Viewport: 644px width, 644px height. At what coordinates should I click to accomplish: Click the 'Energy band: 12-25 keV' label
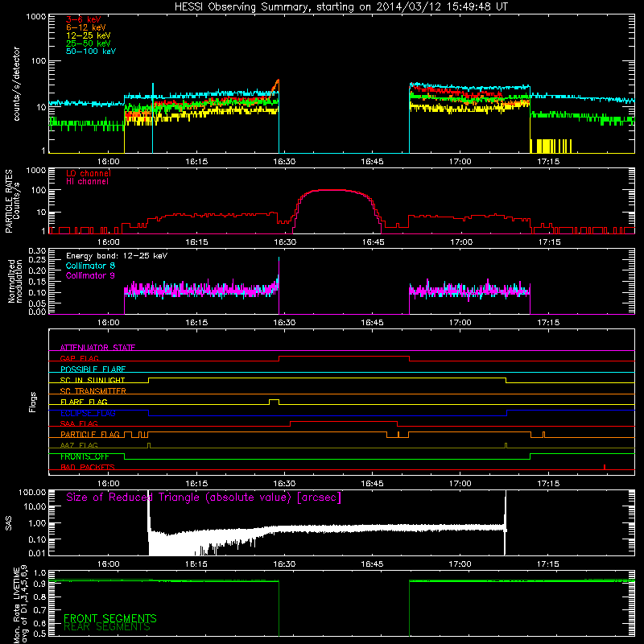point(117,256)
